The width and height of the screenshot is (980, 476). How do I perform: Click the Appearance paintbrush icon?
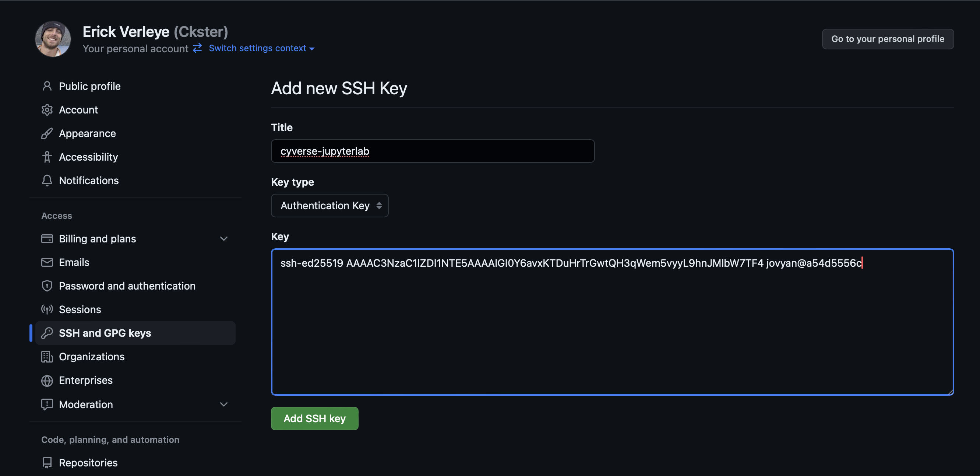(47, 133)
